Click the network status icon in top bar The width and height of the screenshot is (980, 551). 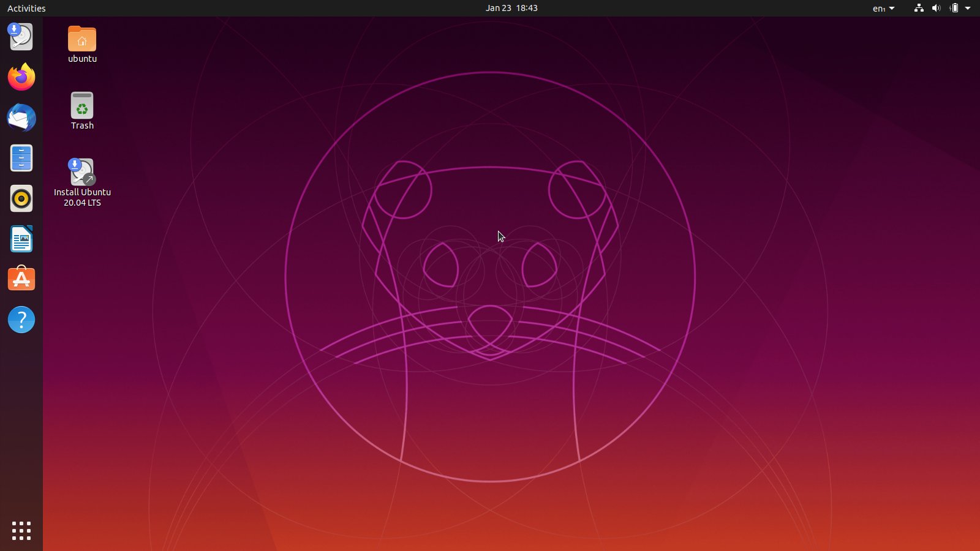[919, 8]
